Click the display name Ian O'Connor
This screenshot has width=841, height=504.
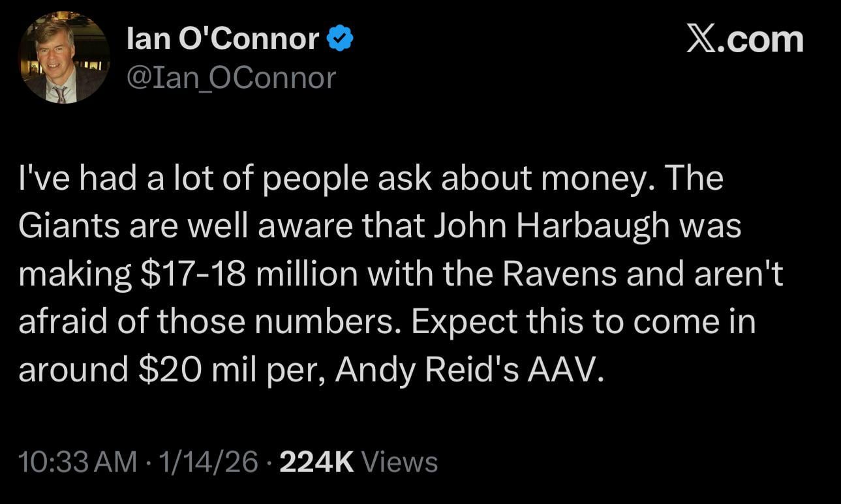[x=222, y=38]
